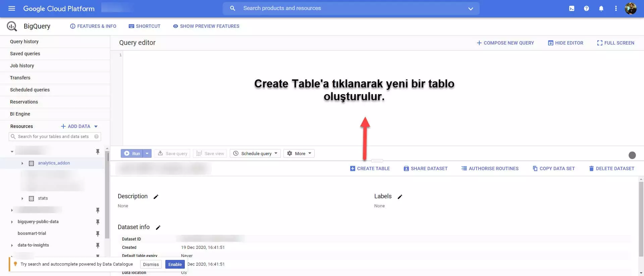Open notifications bell icon
644x276 pixels.
601,8
